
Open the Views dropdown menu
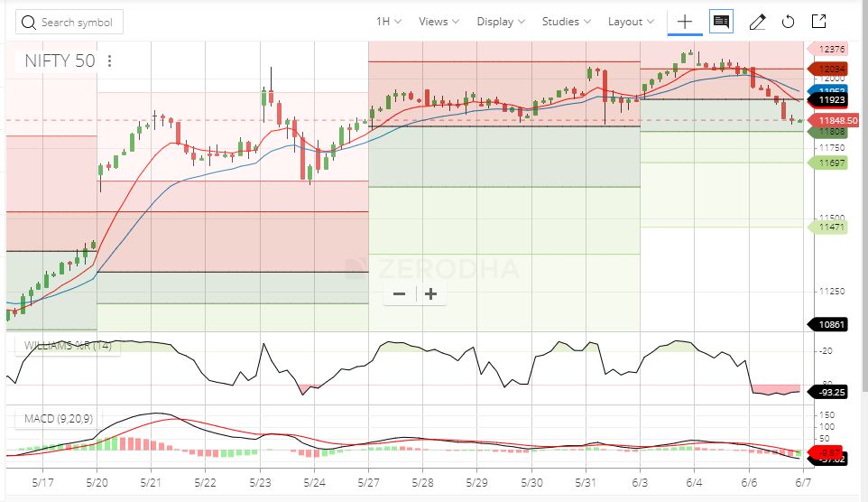click(x=439, y=22)
